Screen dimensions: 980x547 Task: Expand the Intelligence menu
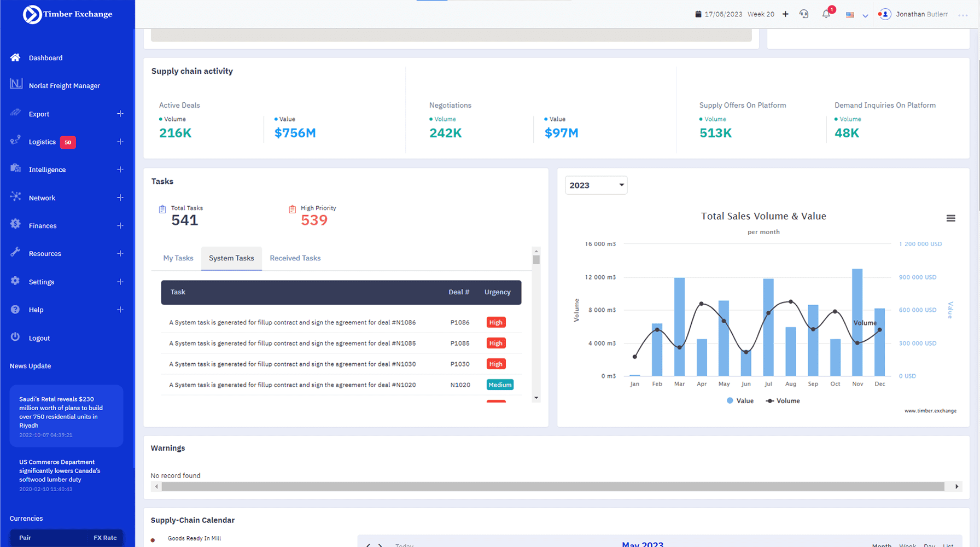tap(120, 170)
